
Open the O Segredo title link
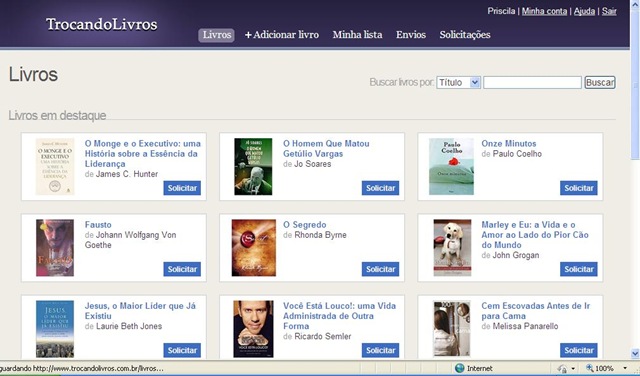(304, 225)
